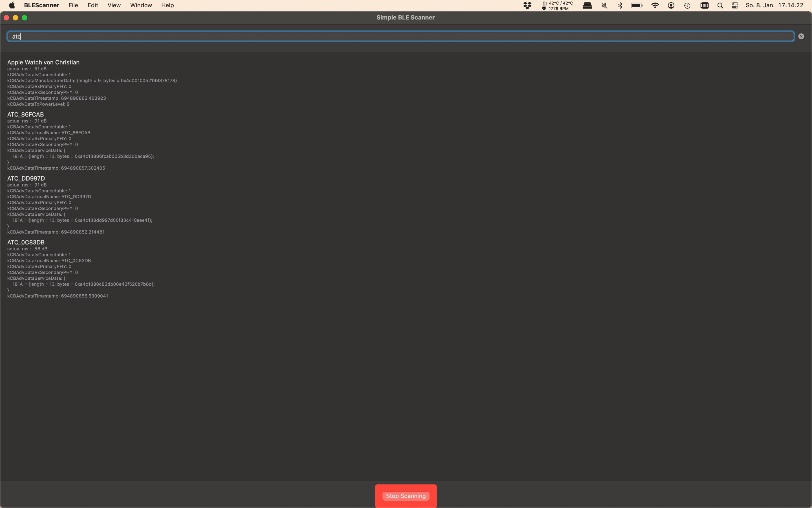Open the Apple menu
The image size is (812, 508).
point(12,5)
